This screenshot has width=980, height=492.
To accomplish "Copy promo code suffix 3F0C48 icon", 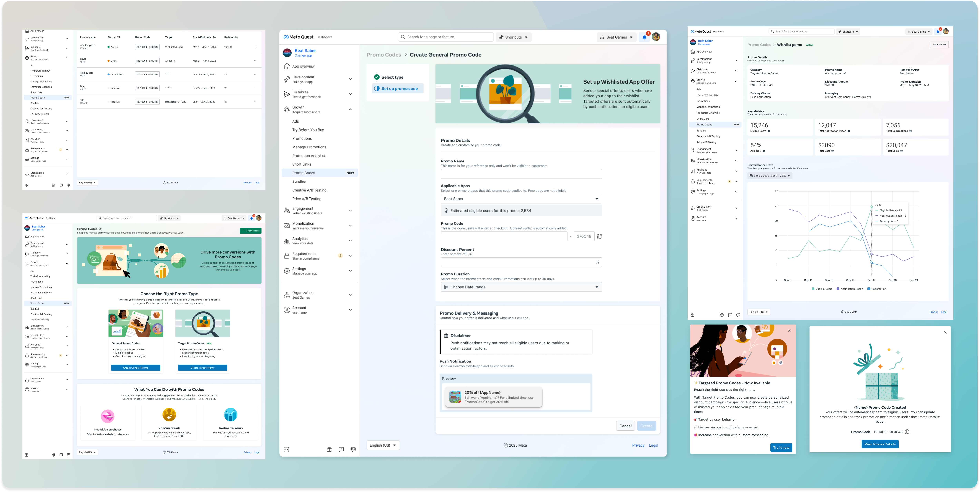I will pyautogui.click(x=600, y=236).
